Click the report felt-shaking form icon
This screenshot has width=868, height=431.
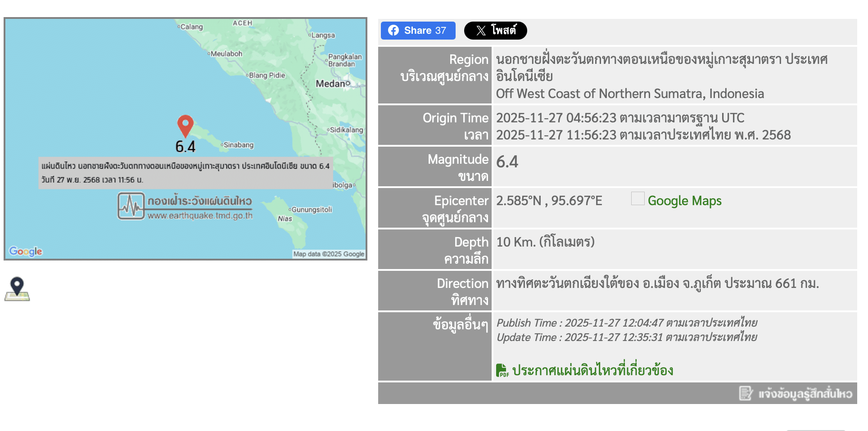pyautogui.click(x=746, y=393)
